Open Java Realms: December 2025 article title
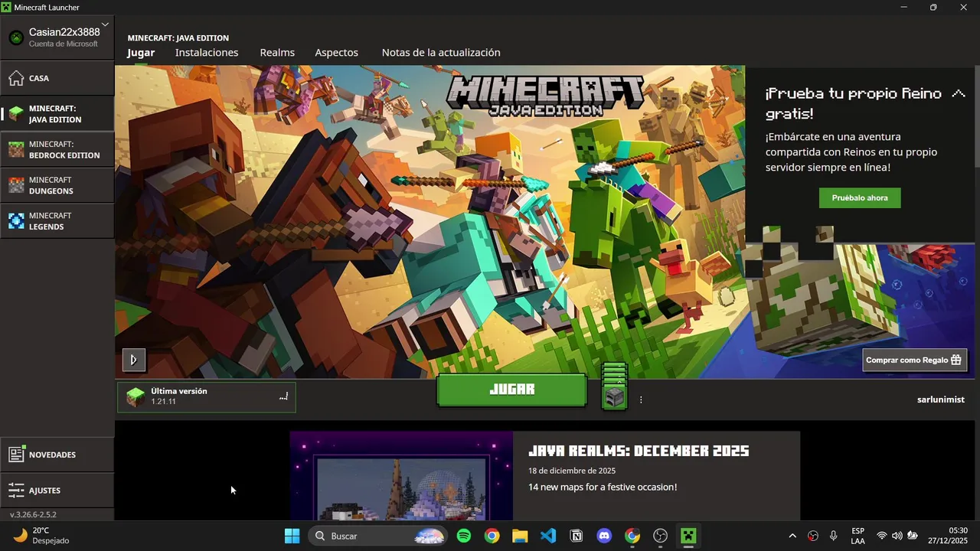The width and height of the screenshot is (980, 551). pyautogui.click(x=639, y=451)
